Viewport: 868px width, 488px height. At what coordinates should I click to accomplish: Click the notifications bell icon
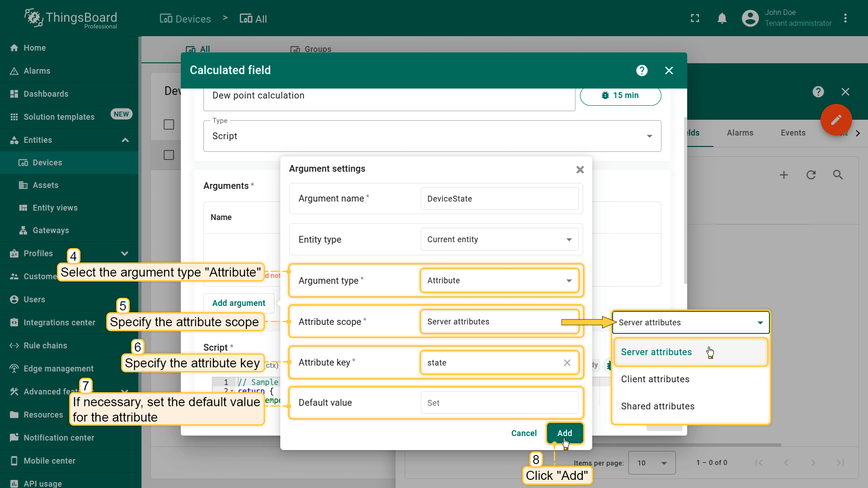722,19
